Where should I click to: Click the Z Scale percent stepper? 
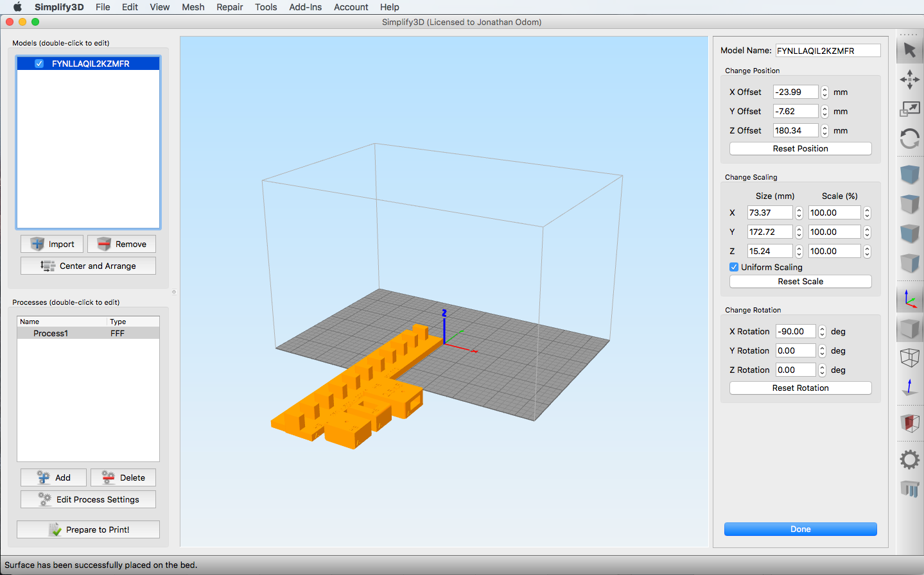point(867,252)
